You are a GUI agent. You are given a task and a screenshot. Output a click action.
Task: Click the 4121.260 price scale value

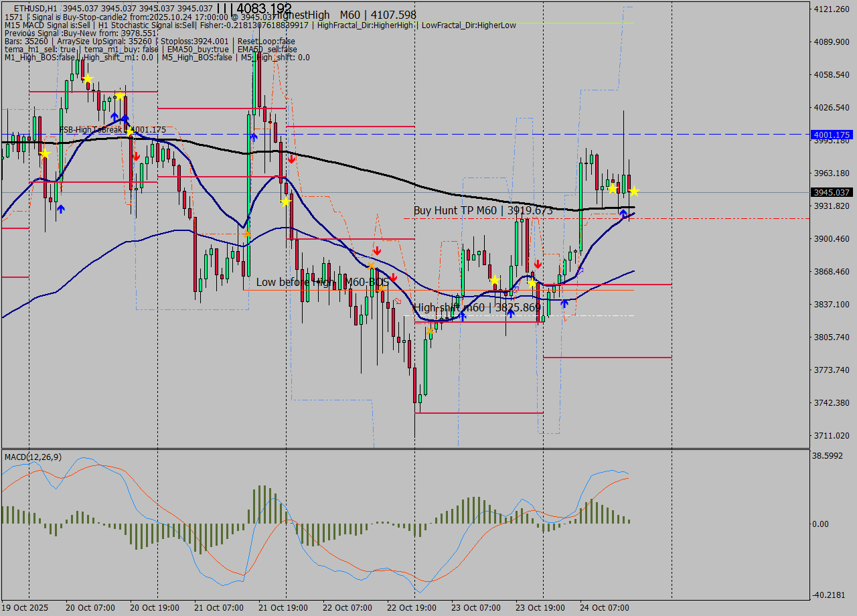coord(830,9)
